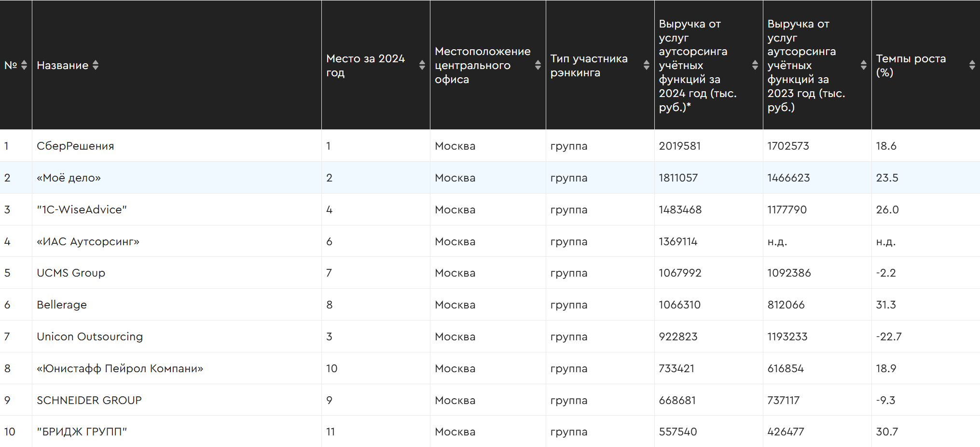This screenshot has width=980, height=447.
Task: Sort by Тип участника рэнкинга arrows
Action: click(x=646, y=65)
